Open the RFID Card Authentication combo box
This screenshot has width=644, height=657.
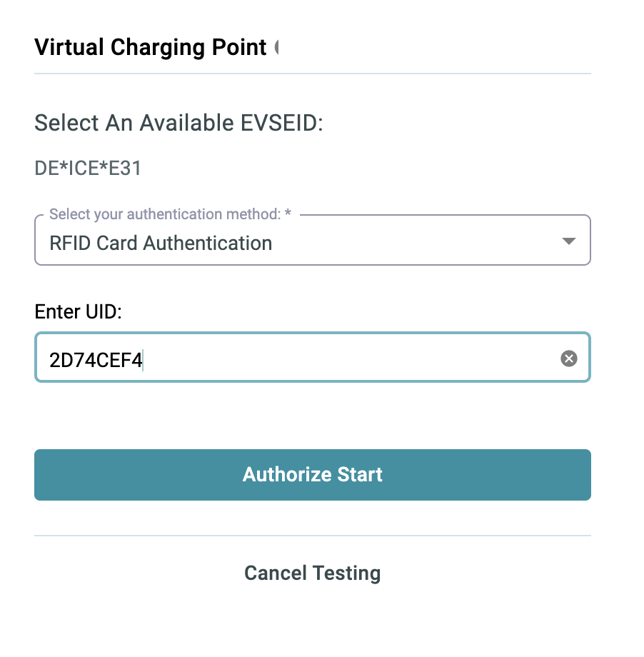313,240
